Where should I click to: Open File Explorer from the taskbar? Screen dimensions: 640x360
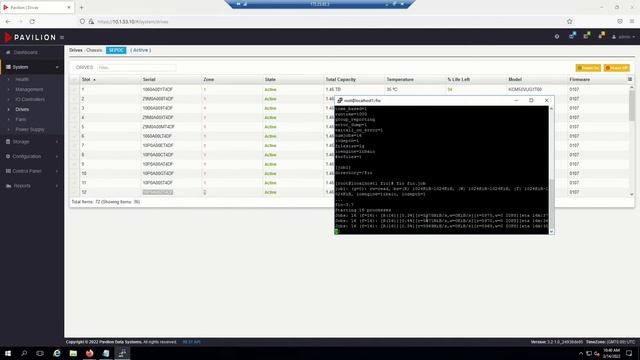coord(73,353)
